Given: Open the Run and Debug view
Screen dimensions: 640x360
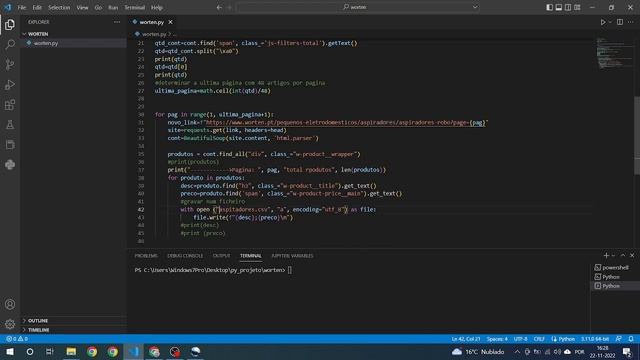Looking at the screenshot, I should tap(10, 84).
